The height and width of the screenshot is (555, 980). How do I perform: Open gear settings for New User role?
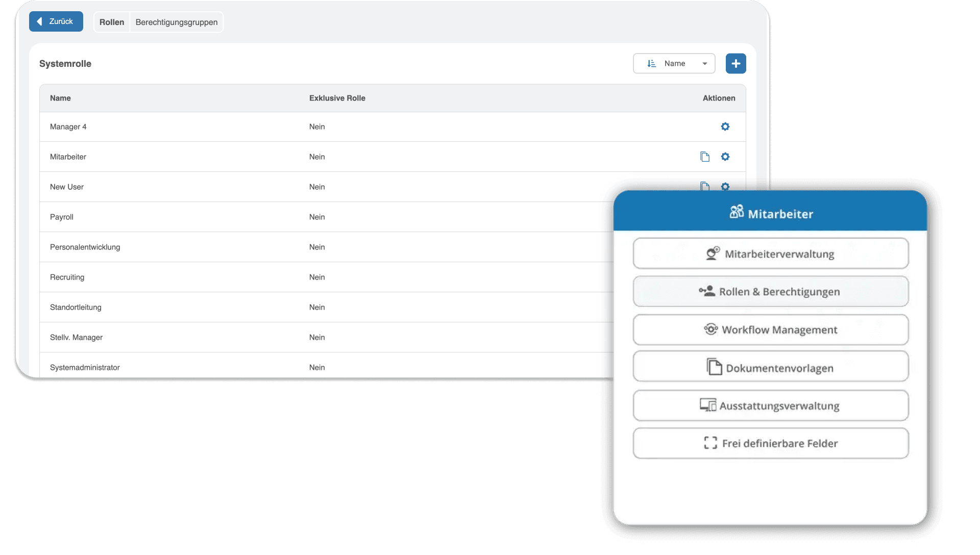(725, 187)
